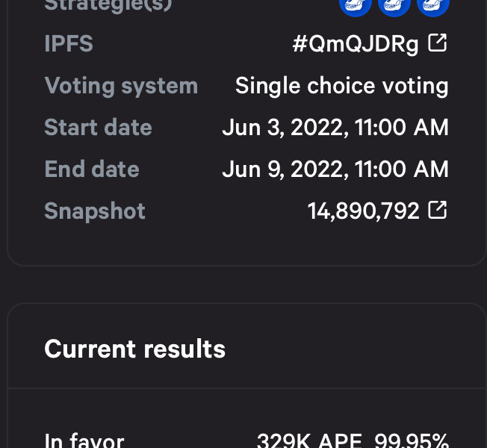Open the external link icon beside #QmQJDRg
The image size is (487, 448).
pyautogui.click(x=437, y=43)
